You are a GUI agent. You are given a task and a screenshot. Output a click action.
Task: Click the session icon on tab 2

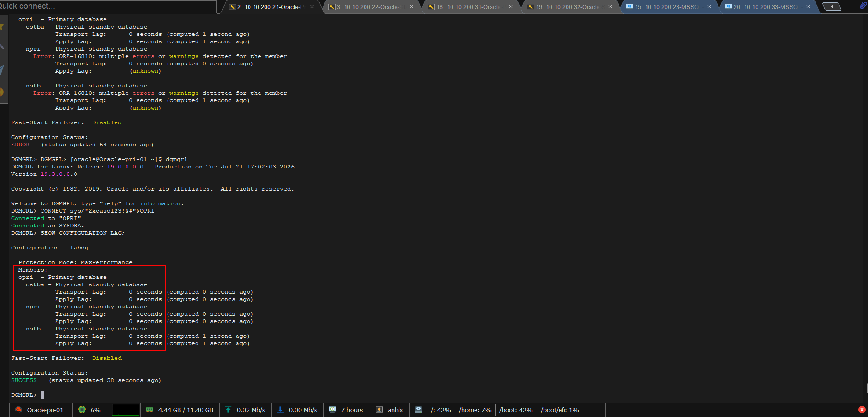click(x=232, y=7)
